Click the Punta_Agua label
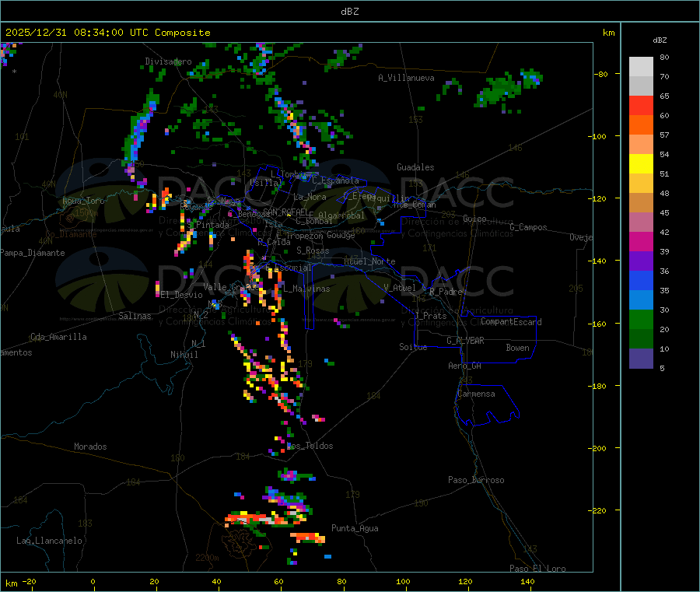The image size is (700, 592). [x=355, y=528]
